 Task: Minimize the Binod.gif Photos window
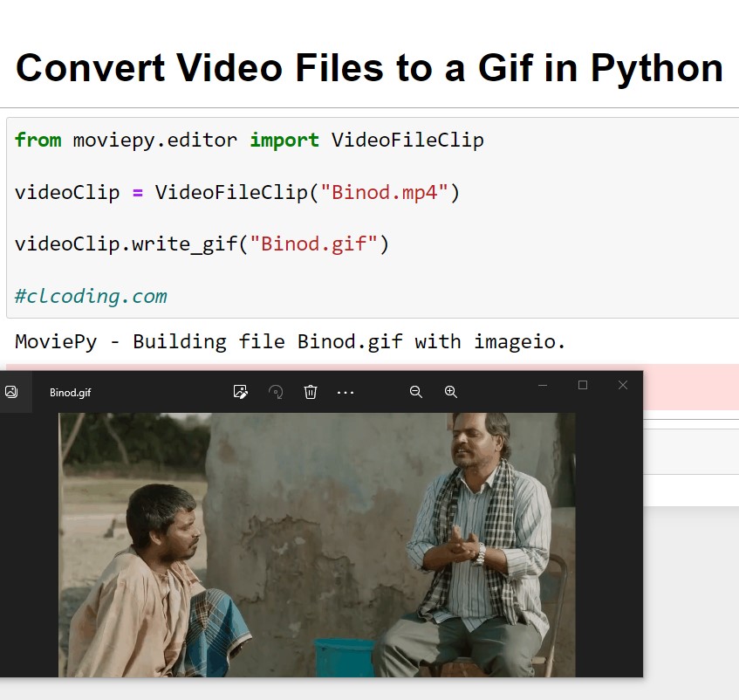543,385
